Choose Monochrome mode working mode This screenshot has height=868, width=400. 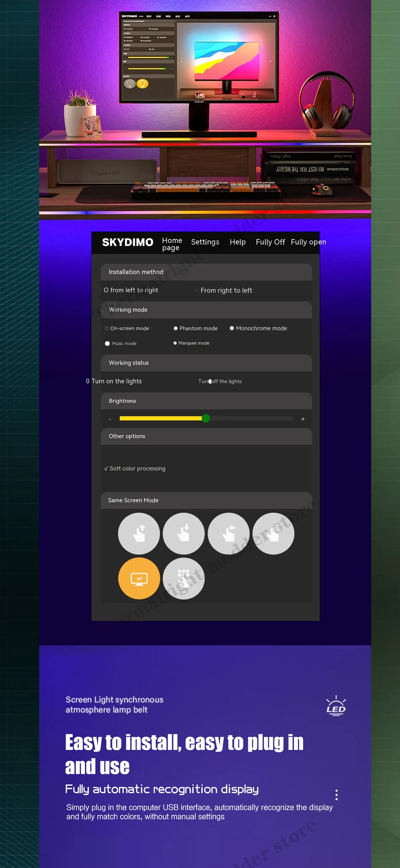coord(232,328)
